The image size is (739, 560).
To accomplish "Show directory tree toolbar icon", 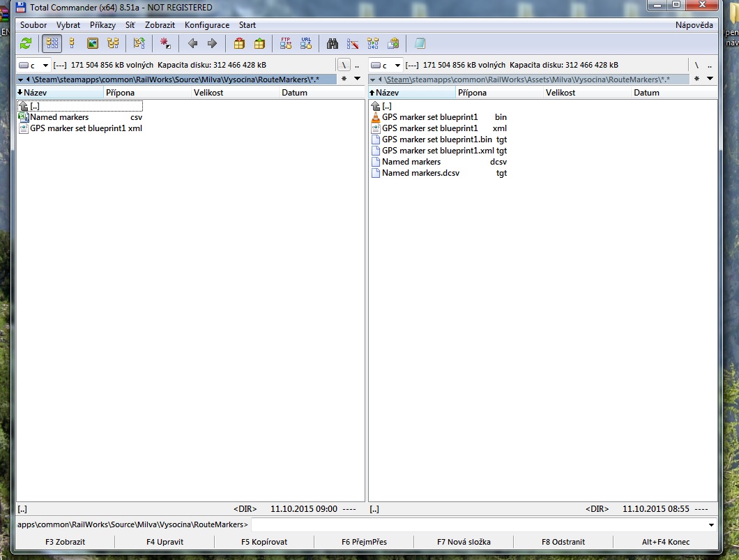I will coord(113,44).
